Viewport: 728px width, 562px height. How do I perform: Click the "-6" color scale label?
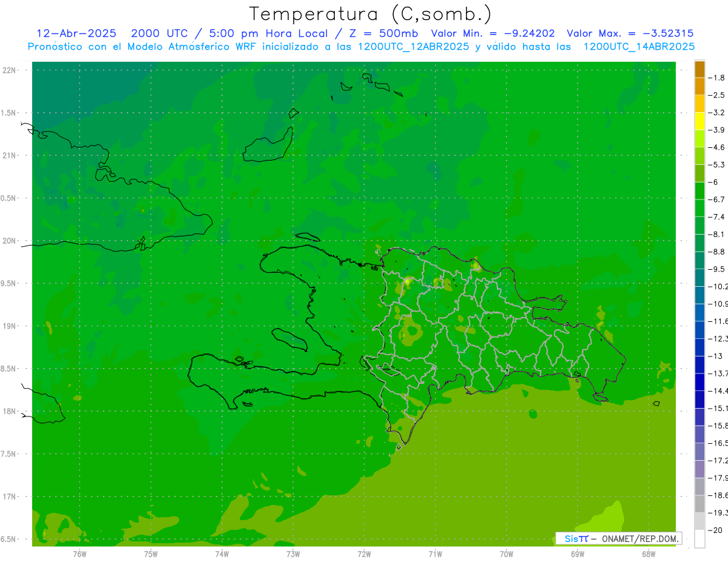[713, 182]
